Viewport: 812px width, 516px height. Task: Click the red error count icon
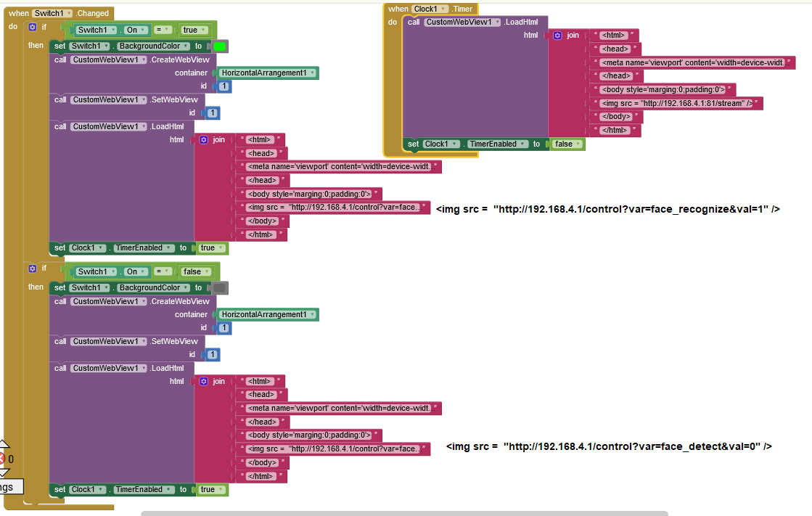pyautogui.click(x=1, y=459)
